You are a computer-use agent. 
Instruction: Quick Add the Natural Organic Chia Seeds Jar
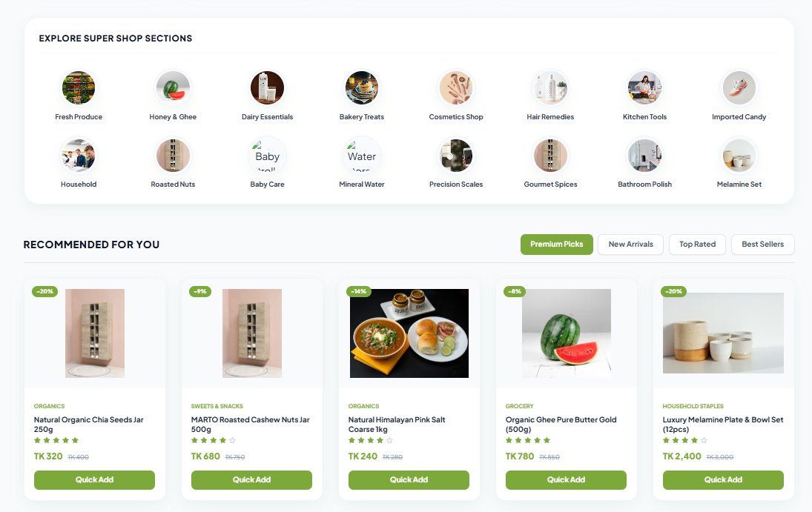pos(94,480)
